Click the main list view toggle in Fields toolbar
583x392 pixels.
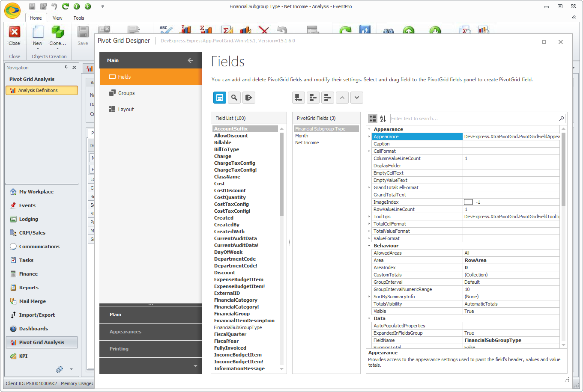click(220, 98)
